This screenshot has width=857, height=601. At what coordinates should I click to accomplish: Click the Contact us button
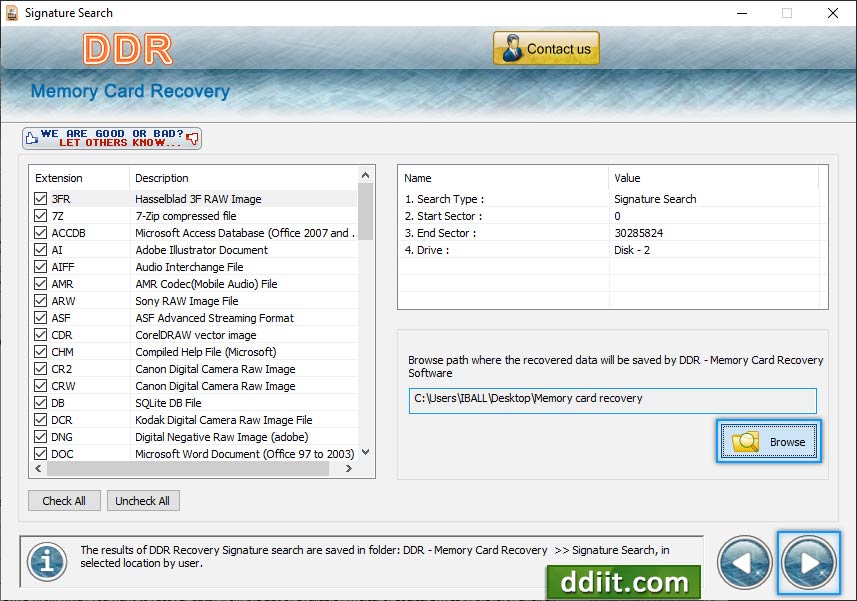click(x=546, y=48)
